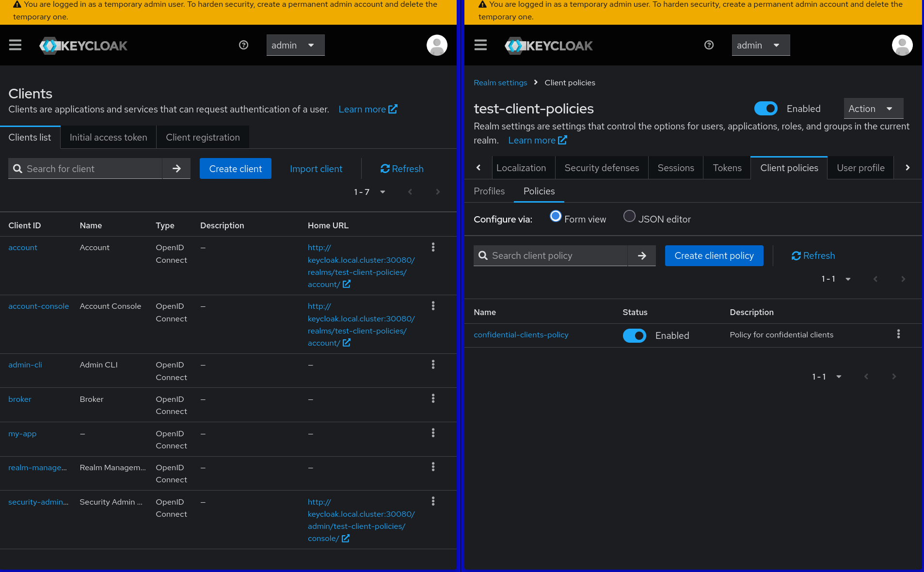Go to previous page in clients list

[410, 192]
